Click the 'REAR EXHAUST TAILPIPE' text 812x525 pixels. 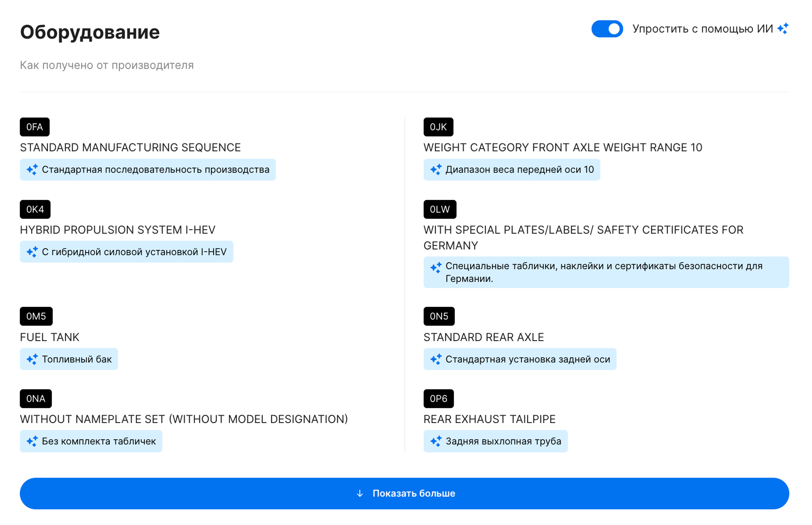pyautogui.click(x=489, y=419)
